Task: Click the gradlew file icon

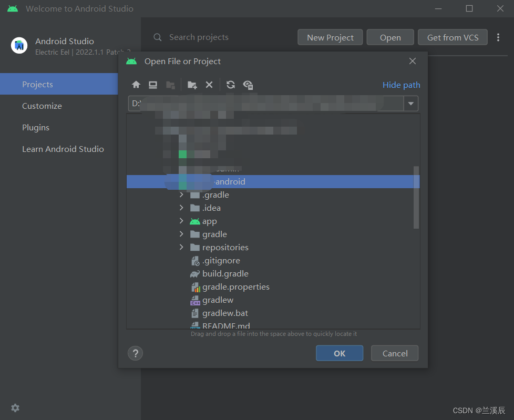Action: coord(195,300)
